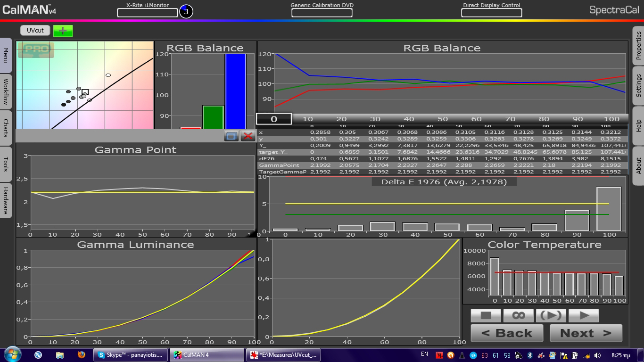
Task: Switch to CalMAN 4 taskbar button
Action: [x=207, y=355]
